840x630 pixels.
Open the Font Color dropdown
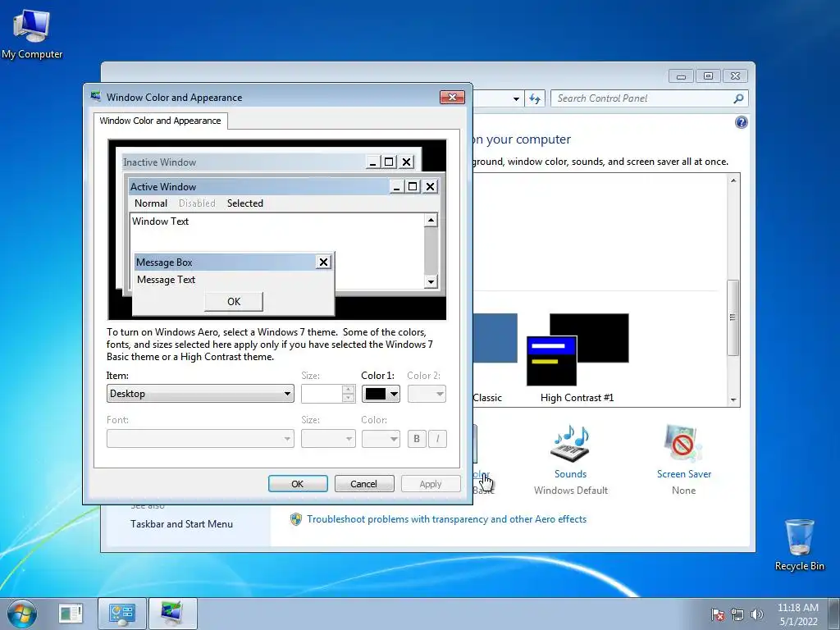381,439
